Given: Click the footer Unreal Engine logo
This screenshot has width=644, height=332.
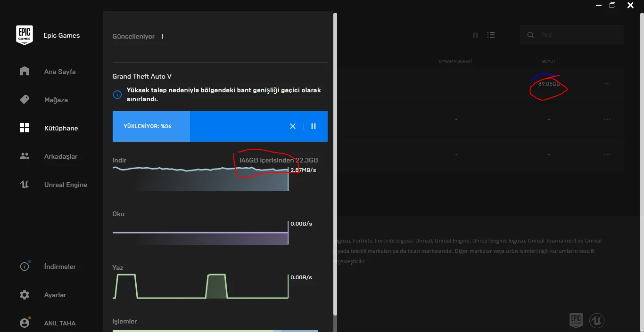Looking at the screenshot, I should [597, 321].
